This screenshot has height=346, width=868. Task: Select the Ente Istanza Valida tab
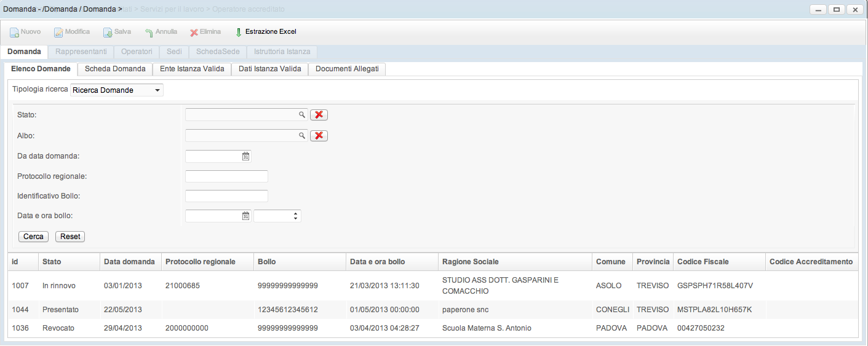(x=192, y=69)
